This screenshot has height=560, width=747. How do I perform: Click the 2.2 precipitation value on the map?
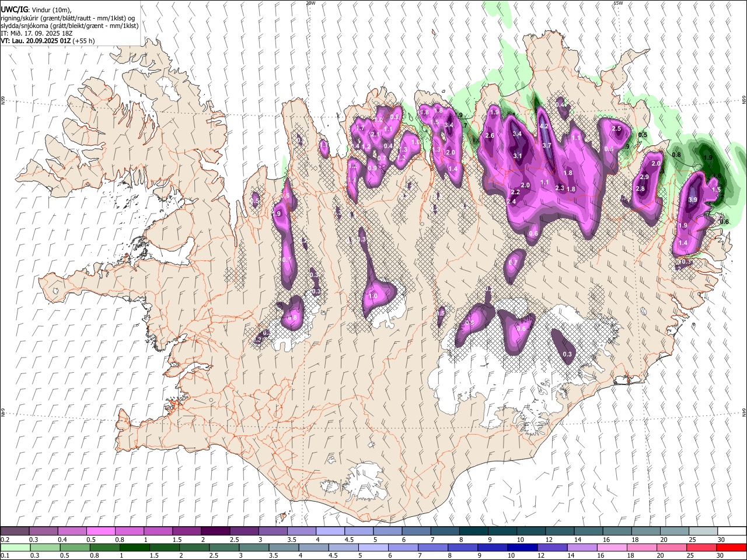[x=515, y=192]
